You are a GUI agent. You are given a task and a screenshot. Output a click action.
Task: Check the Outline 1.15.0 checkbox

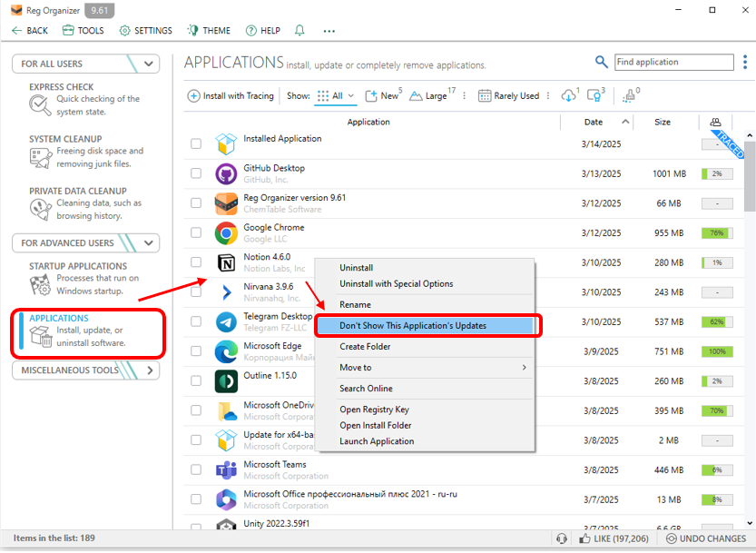click(196, 380)
